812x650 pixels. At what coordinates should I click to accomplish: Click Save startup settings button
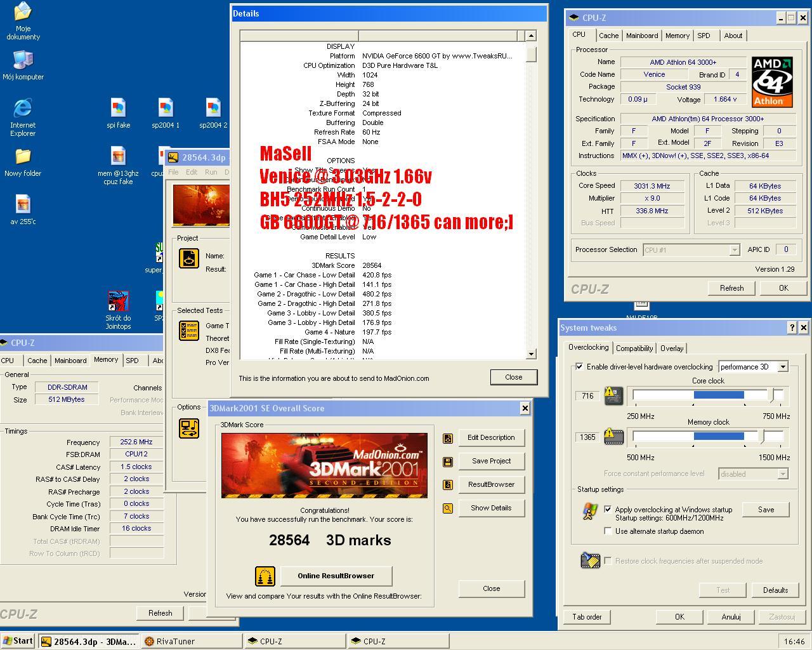[766, 510]
